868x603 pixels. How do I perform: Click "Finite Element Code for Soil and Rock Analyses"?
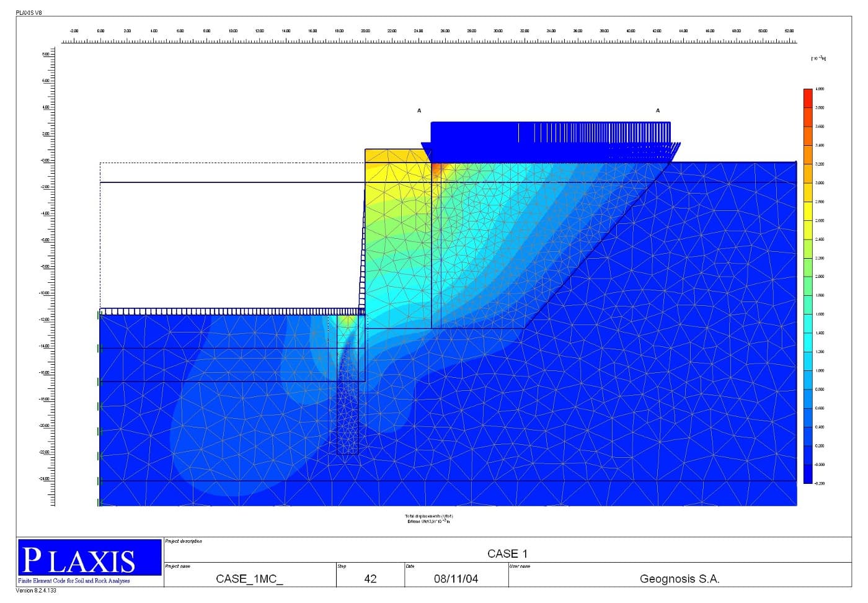click(x=74, y=581)
